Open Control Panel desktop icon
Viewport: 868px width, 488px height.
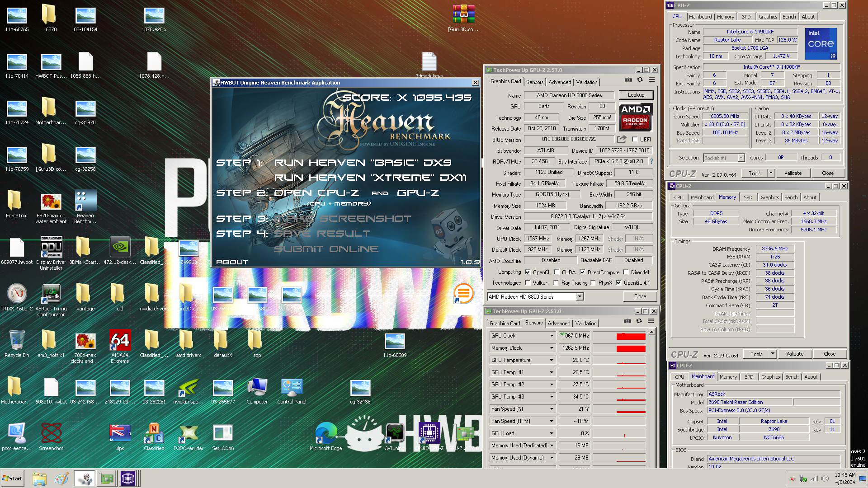[292, 391]
